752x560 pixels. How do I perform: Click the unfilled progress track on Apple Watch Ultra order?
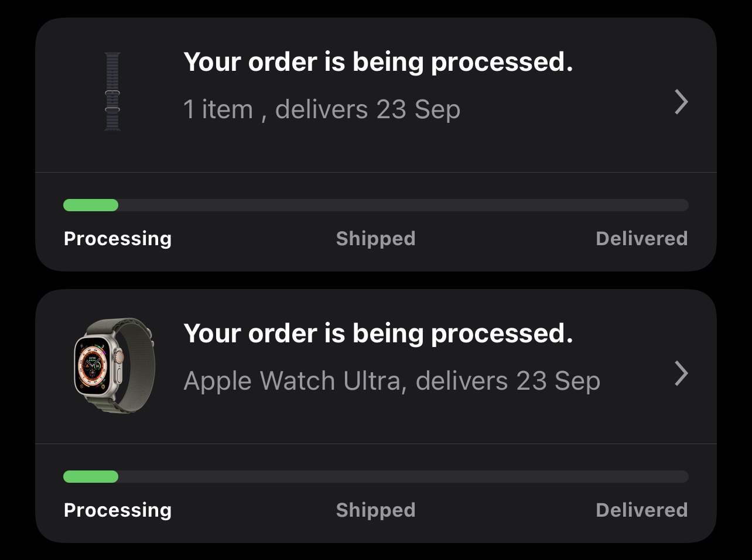pyautogui.click(x=403, y=477)
